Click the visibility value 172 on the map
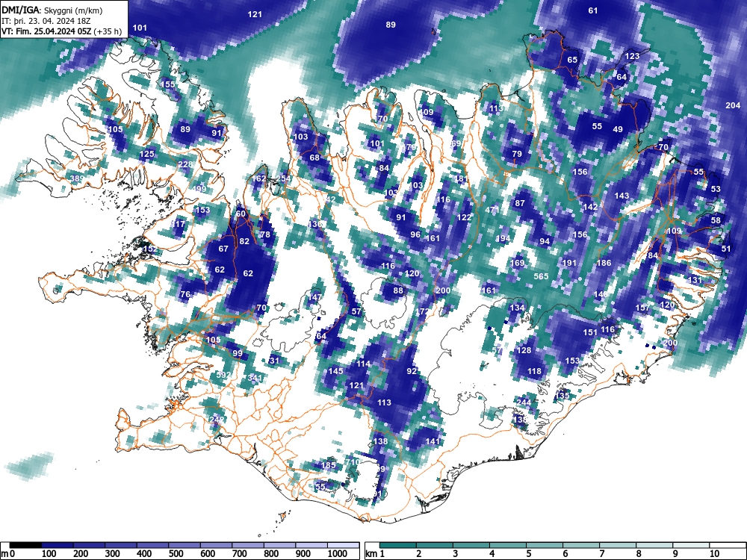Screen dimensions: 747x560 tap(423, 311)
